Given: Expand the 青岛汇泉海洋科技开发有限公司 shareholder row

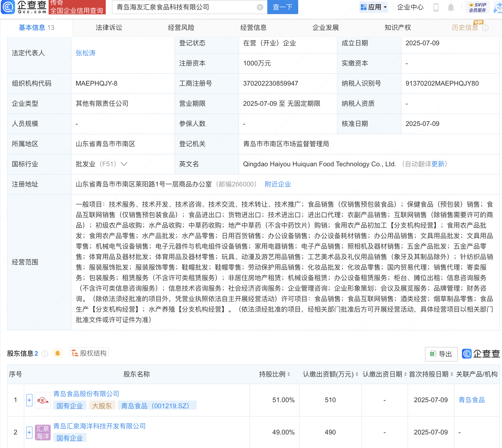Looking at the screenshot, I should point(29,432).
